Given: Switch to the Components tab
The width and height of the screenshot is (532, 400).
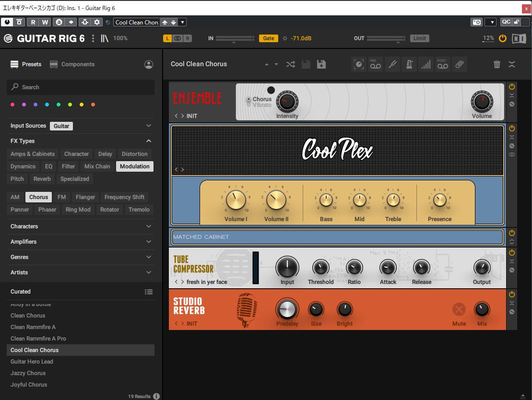Looking at the screenshot, I should tap(78, 64).
